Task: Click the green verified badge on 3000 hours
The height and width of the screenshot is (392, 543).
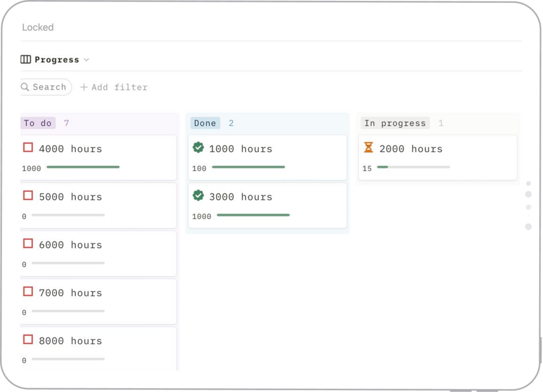Action: point(198,195)
